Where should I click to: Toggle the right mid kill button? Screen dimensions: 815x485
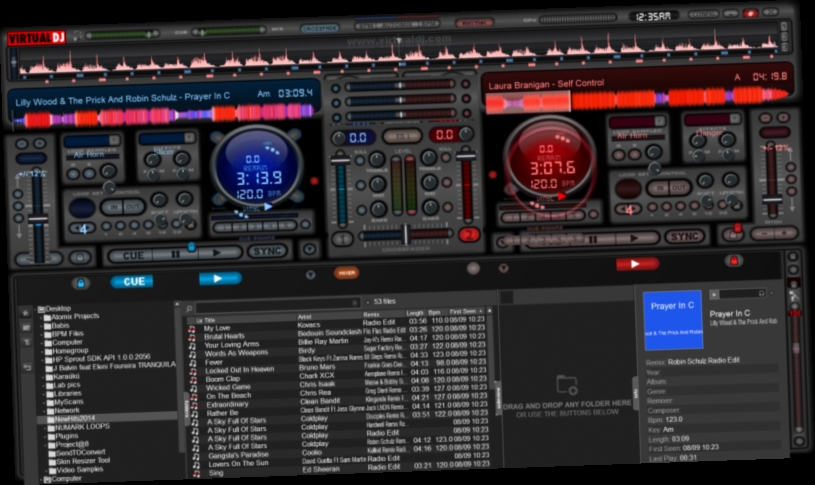point(446,182)
